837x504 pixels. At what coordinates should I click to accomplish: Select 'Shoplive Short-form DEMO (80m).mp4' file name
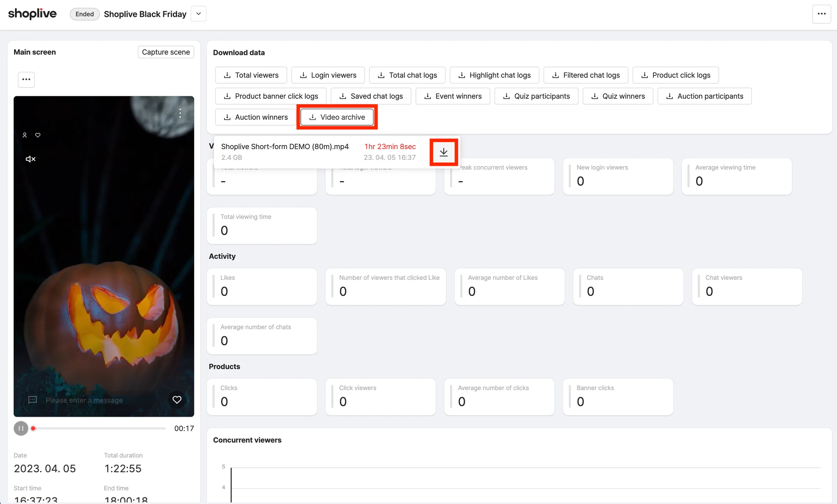[285, 147]
